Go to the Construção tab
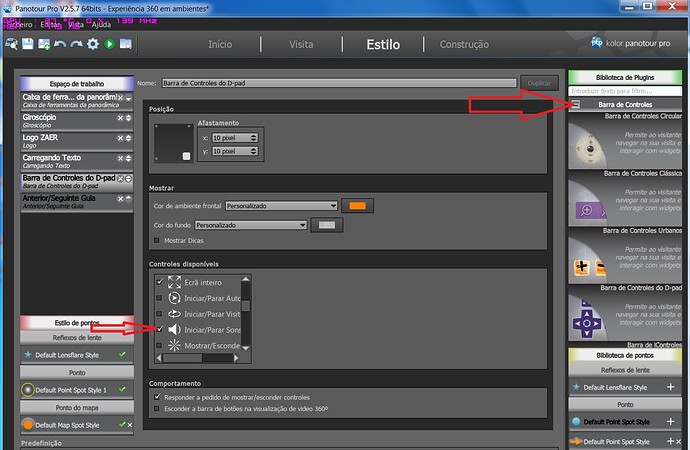Image resolution: width=690 pixels, height=450 pixels. pos(464,44)
